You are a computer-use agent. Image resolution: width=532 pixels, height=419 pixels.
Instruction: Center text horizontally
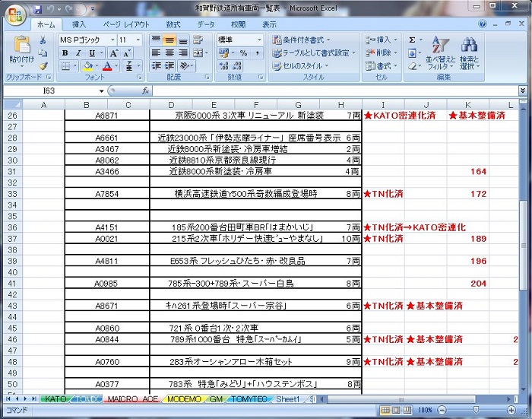[x=169, y=53]
